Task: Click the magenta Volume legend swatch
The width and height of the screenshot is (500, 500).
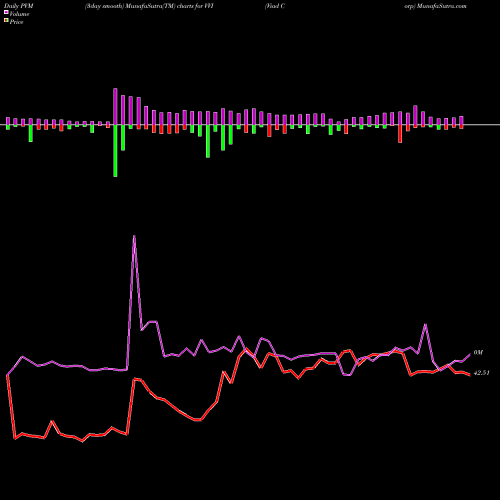Action: [6, 12]
